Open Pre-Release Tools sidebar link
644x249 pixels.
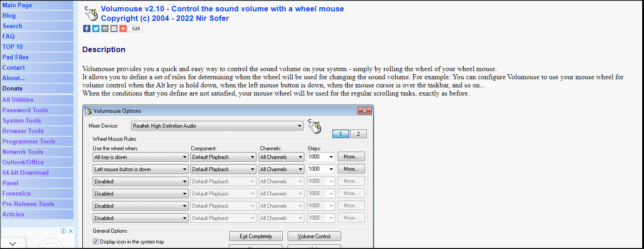pos(28,204)
